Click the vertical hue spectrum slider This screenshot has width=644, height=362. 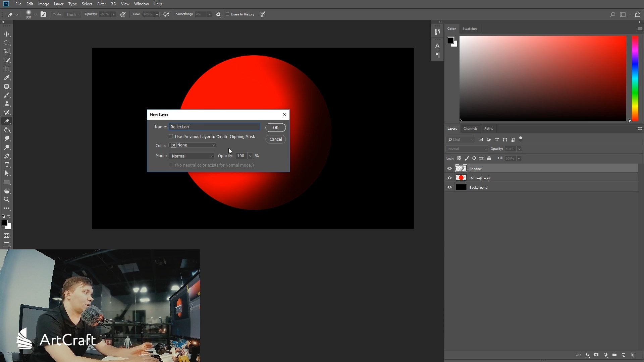pyautogui.click(x=635, y=78)
